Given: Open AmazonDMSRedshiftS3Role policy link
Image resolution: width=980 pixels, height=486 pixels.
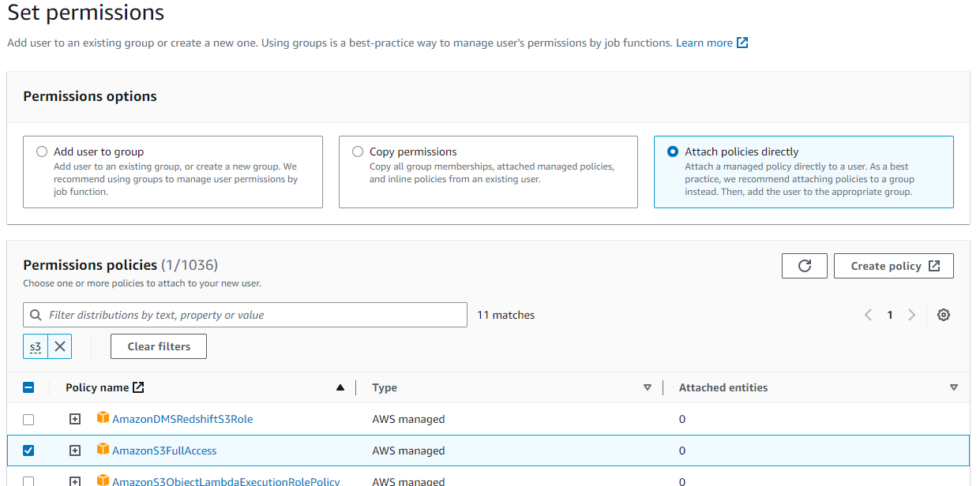Looking at the screenshot, I should point(182,419).
